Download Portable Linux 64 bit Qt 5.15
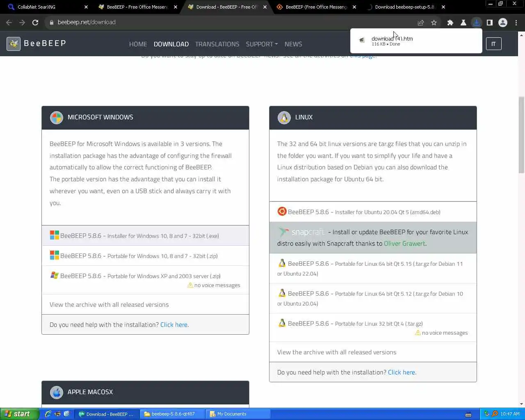 (373, 268)
